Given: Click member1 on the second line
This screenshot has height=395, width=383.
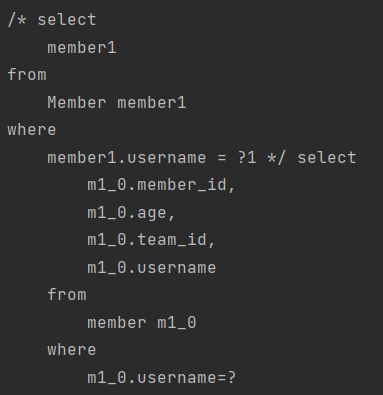Looking at the screenshot, I should 82,47.
